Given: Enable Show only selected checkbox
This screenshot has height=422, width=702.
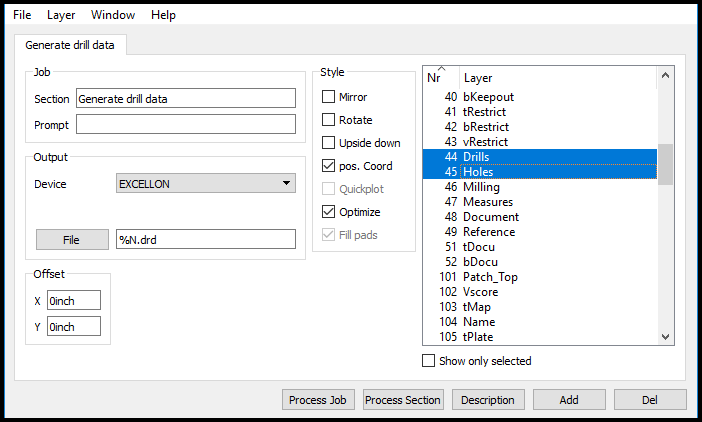Looking at the screenshot, I should coord(429,361).
